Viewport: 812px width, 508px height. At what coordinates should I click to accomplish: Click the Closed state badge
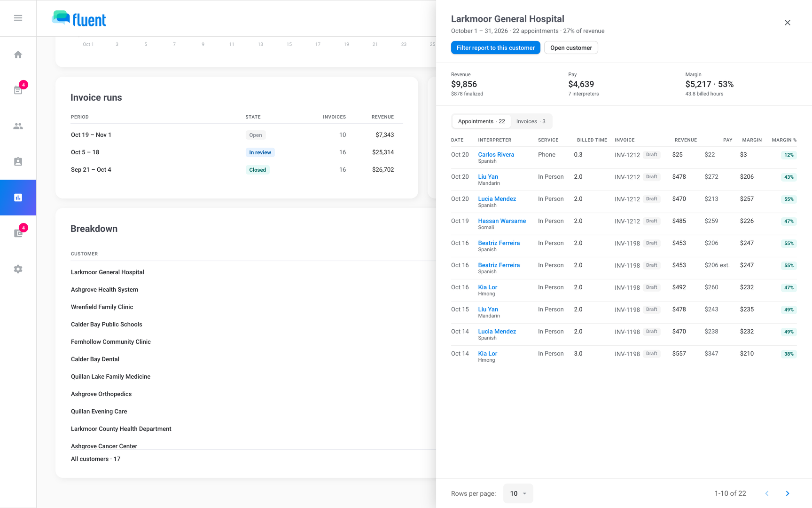coord(258,170)
